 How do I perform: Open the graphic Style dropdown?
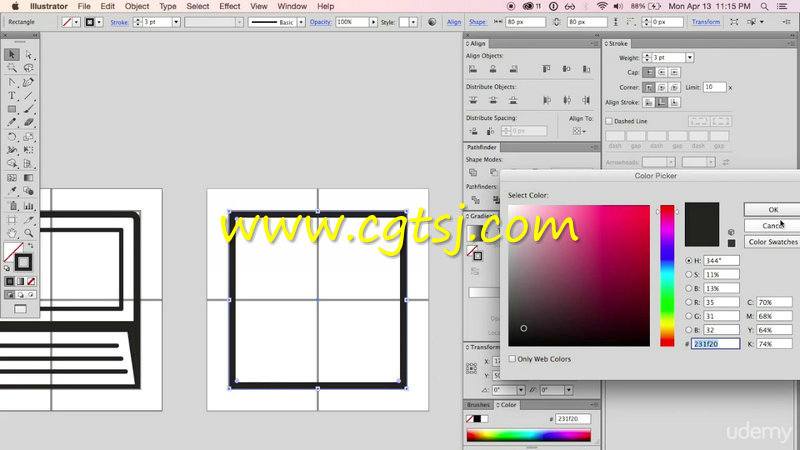pyautogui.click(x=413, y=22)
